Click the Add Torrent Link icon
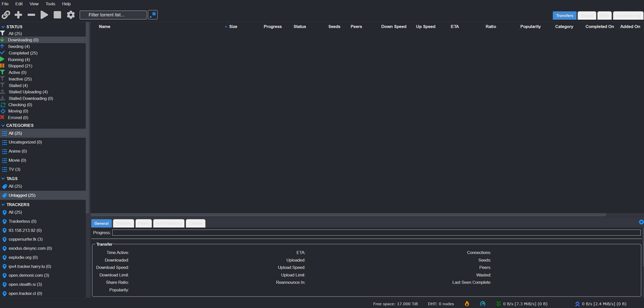 click(6, 15)
